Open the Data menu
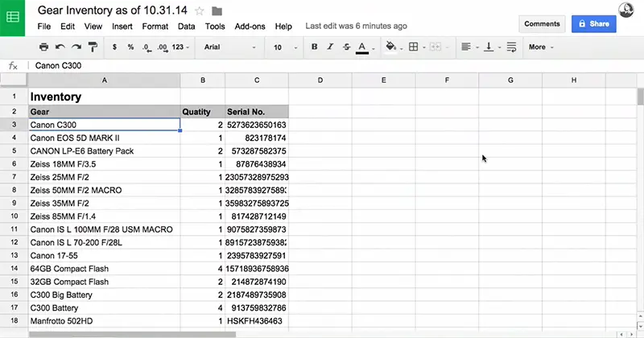This screenshot has width=644, height=338. coord(186,27)
